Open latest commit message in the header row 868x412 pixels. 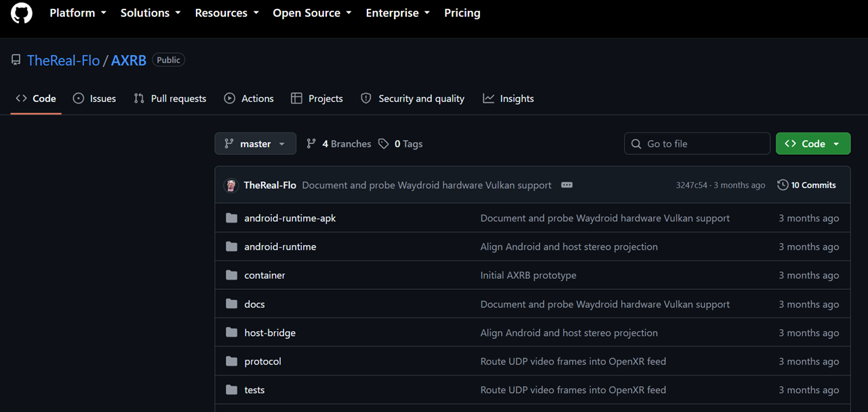(427, 185)
